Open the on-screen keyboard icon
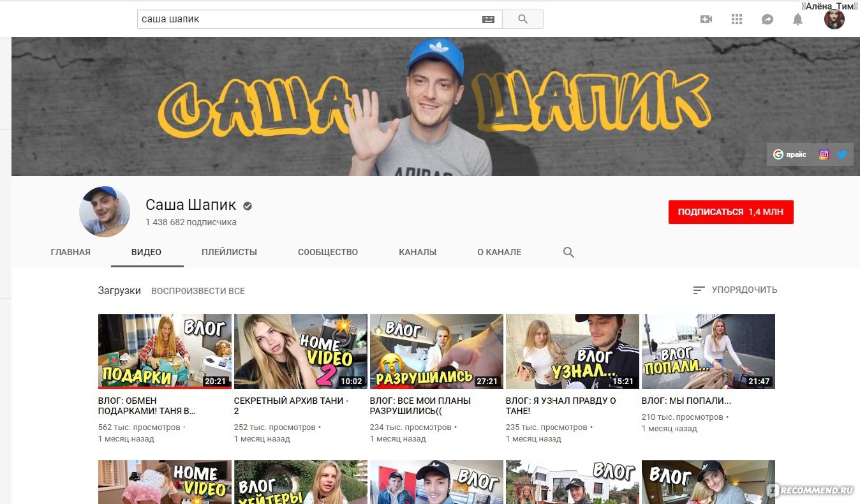The image size is (860, 504). click(x=488, y=19)
